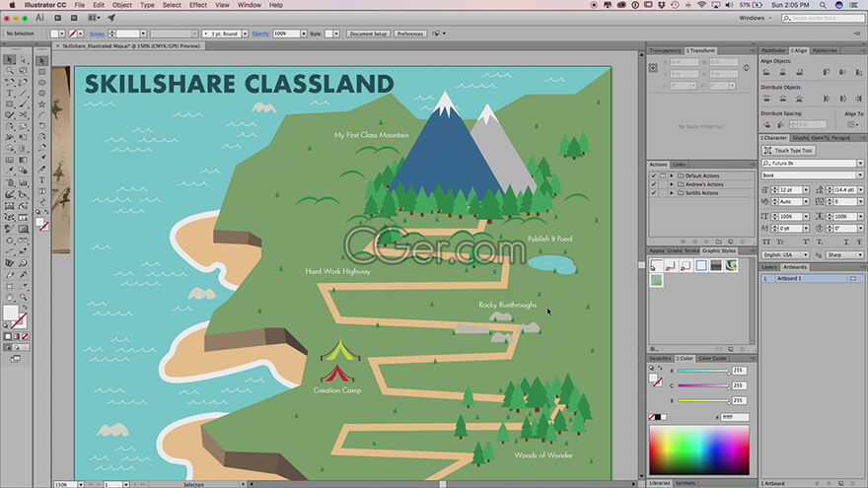This screenshot has width=868, height=488.
Task: Click the screen mode icon at toolbox bottom
Action: [x=16, y=359]
